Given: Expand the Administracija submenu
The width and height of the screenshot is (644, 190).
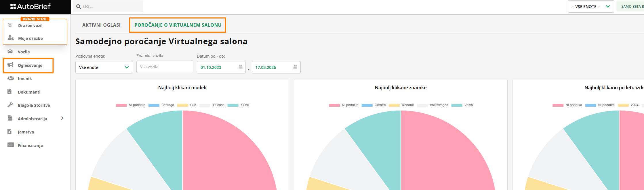Looking at the screenshot, I should (62, 118).
